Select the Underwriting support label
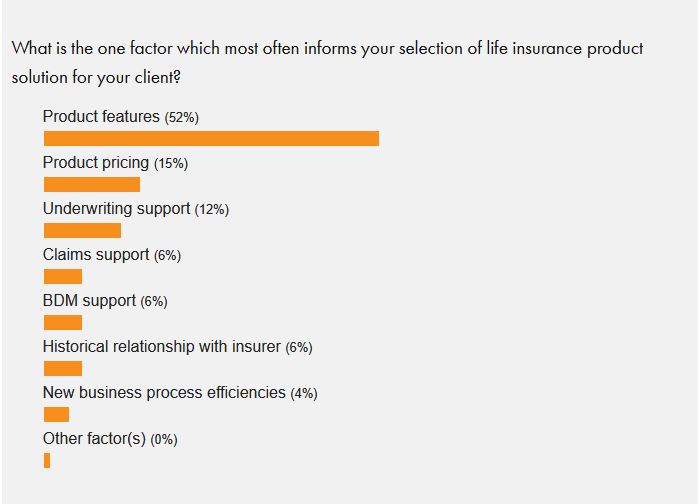Image resolution: width=700 pixels, height=504 pixels. tap(116, 209)
